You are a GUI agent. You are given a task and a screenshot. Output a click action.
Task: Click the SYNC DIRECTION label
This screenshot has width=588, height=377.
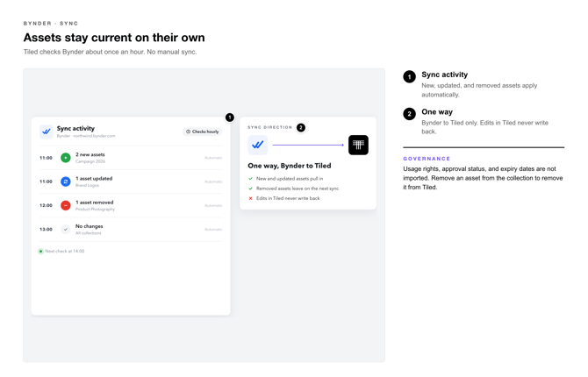click(269, 127)
